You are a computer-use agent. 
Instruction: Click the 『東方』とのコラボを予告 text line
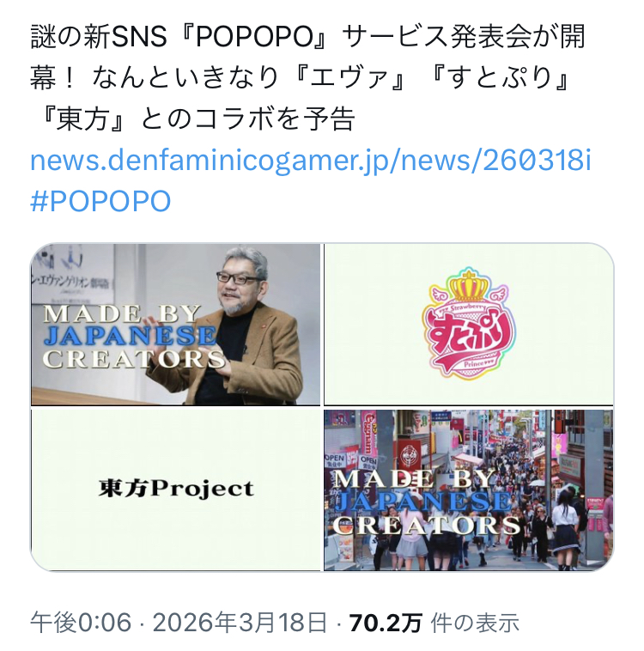(x=193, y=119)
